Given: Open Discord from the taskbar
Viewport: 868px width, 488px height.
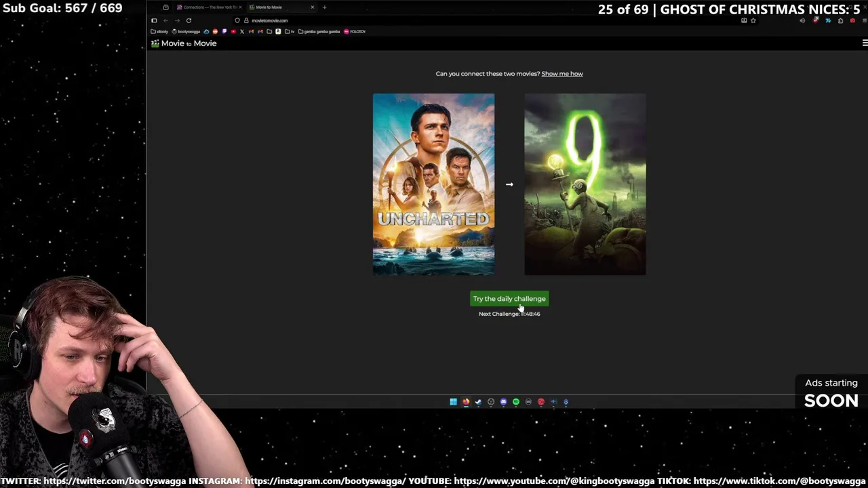Looking at the screenshot, I should tap(503, 402).
